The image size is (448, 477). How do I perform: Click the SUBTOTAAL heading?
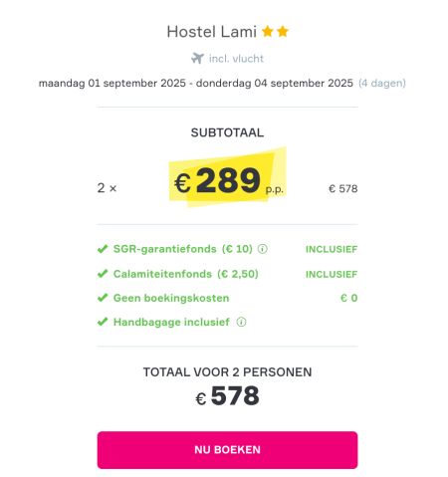click(227, 132)
